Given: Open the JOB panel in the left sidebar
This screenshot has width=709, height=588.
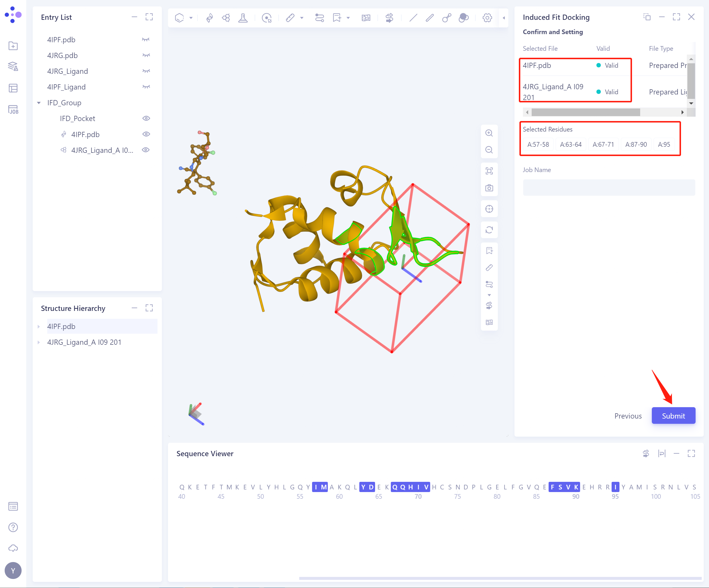Looking at the screenshot, I should (13, 109).
